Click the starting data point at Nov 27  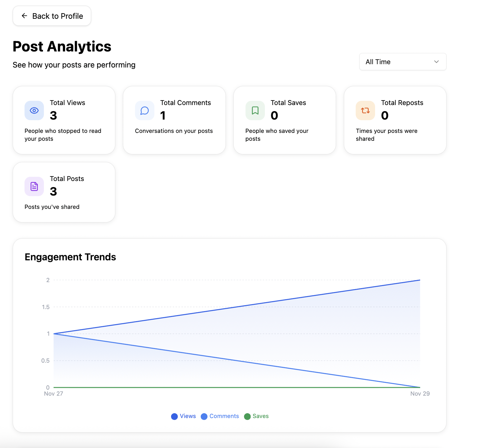click(54, 334)
